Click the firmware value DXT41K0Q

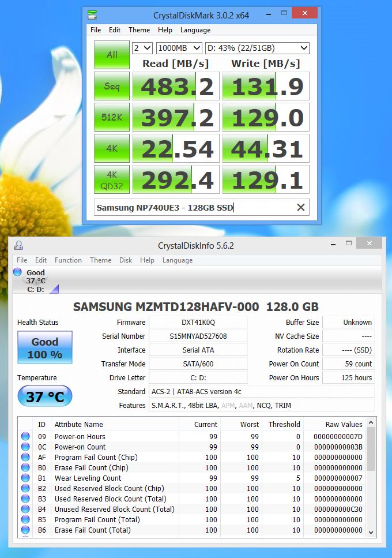click(x=198, y=322)
